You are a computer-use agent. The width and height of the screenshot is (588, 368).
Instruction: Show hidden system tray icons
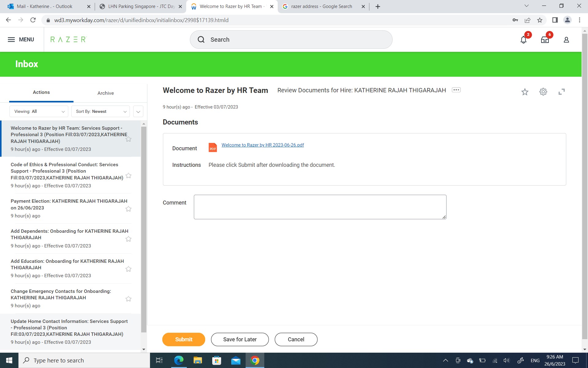pos(446,360)
